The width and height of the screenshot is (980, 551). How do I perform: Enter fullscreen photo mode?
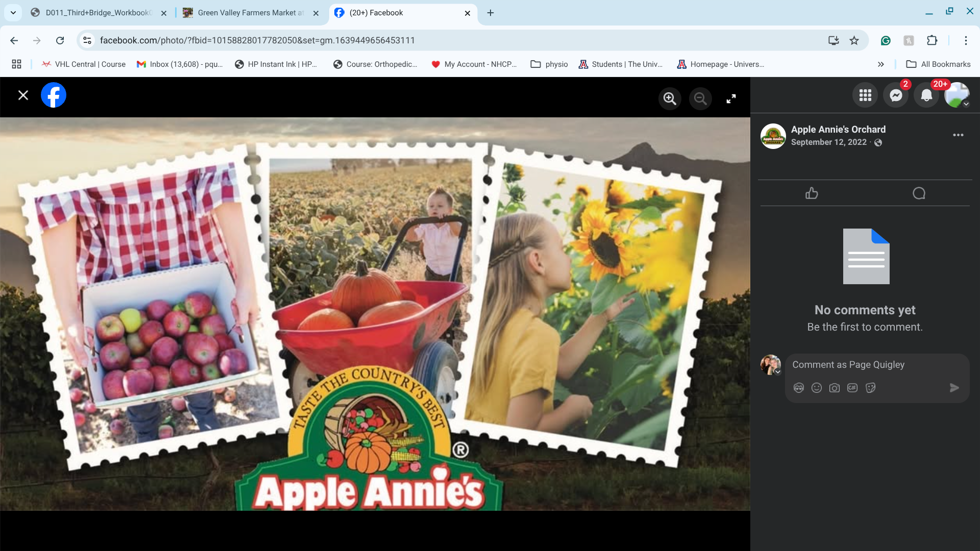[731, 98]
